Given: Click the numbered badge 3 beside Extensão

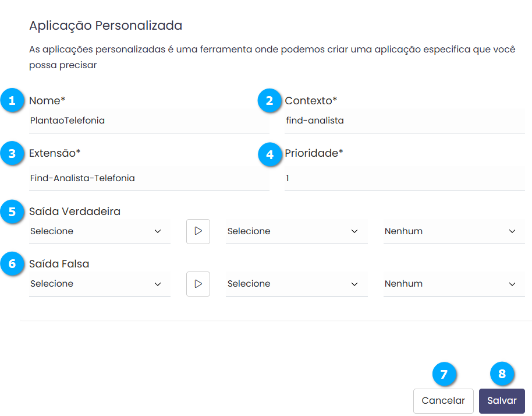Looking at the screenshot, I should [x=12, y=154].
